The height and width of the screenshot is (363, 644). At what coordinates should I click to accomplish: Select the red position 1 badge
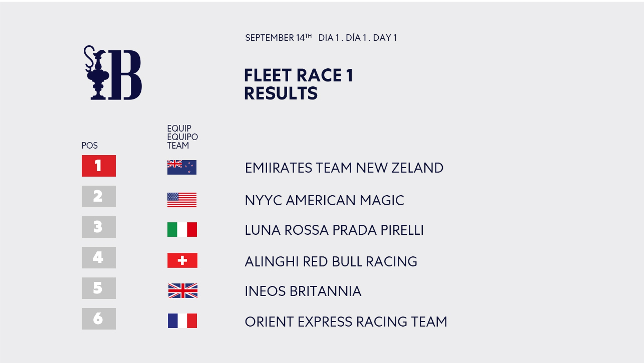99,166
